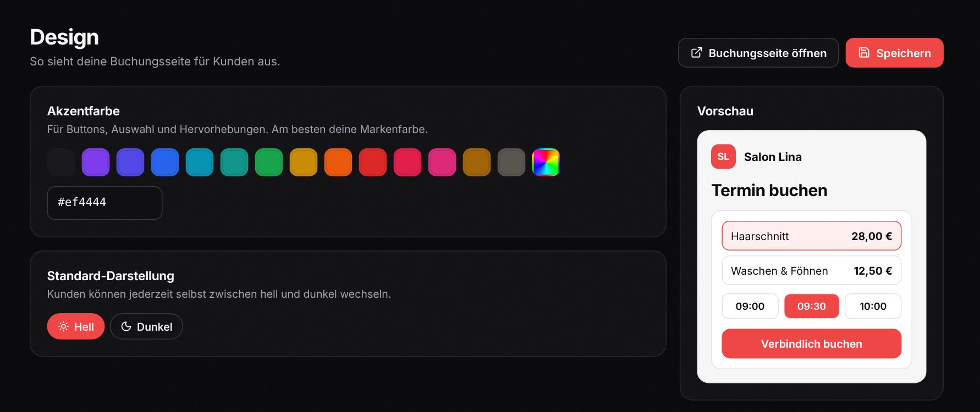Choose the 10:00 time slot
This screenshot has width=980, height=412.
point(873,306)
